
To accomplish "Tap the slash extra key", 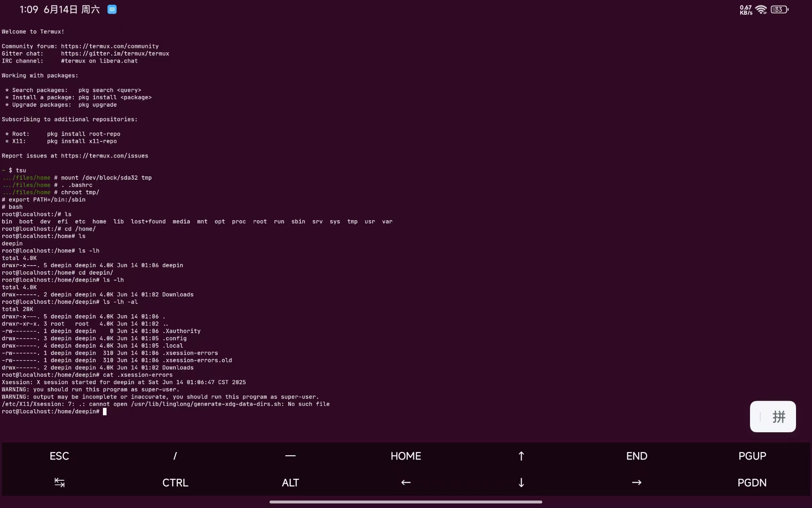I will click(x=175, y=456).
